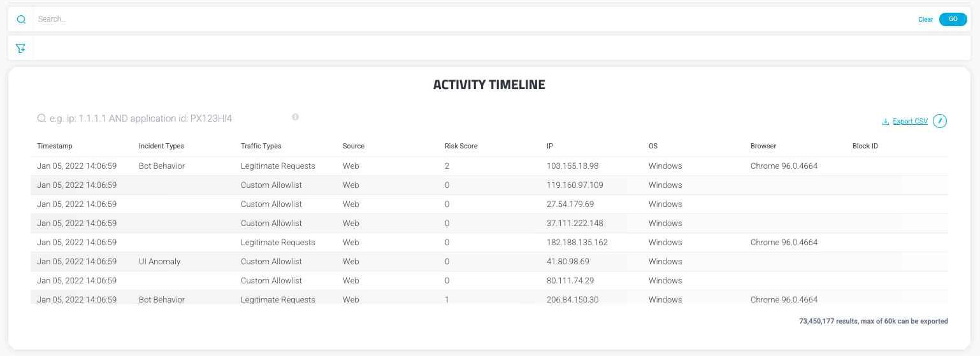Sort by the Risk Score column header
Image resolution: width=980 pixels, height=356 pixels.
(x=461, y=146)
